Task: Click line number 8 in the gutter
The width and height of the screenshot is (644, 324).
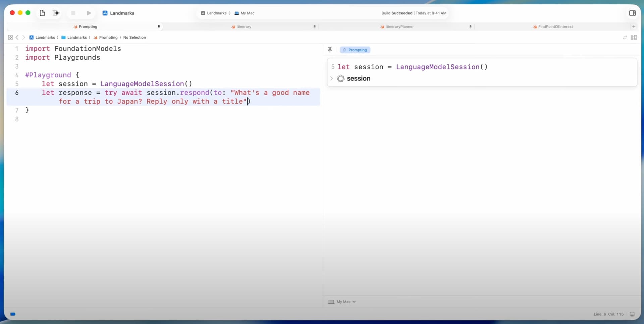Action: click(x=17, y=119)
